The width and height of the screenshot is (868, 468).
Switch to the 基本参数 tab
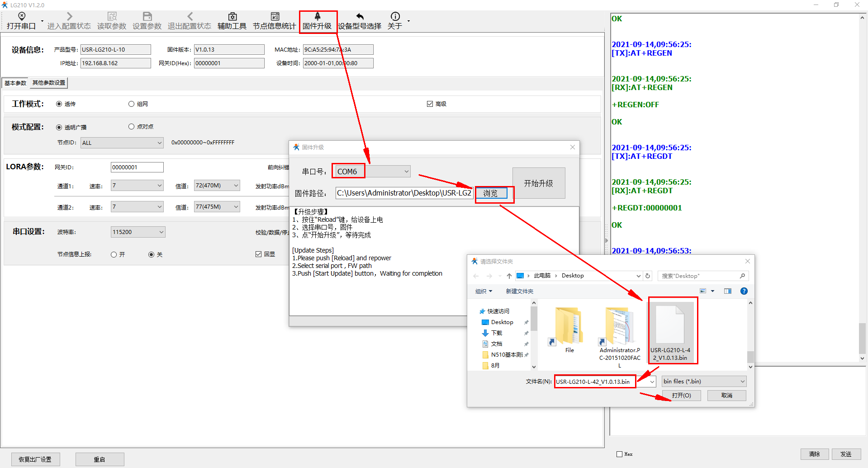click(15, 83)
